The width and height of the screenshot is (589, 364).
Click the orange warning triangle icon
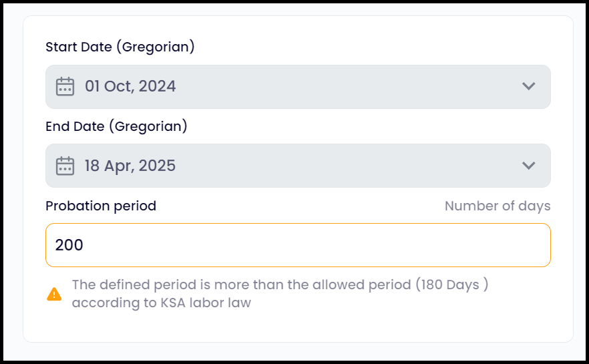coord(54,294)
